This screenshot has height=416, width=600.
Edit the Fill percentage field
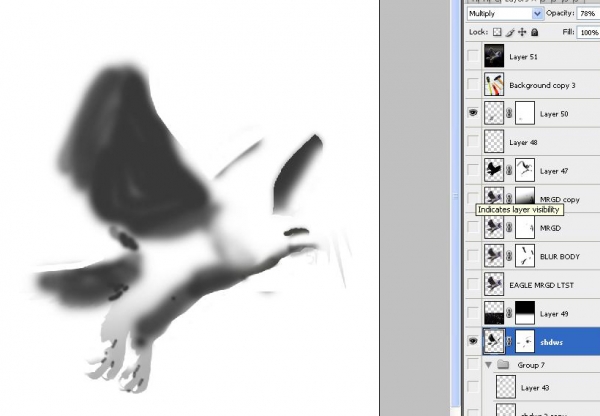589,33
